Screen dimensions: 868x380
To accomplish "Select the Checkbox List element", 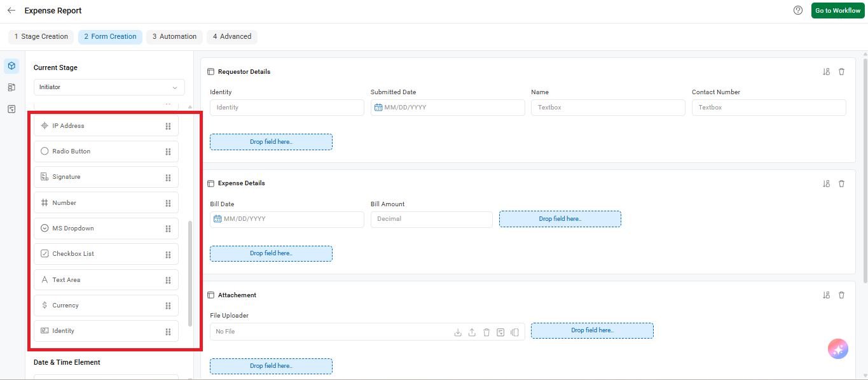I will [106, 254].
